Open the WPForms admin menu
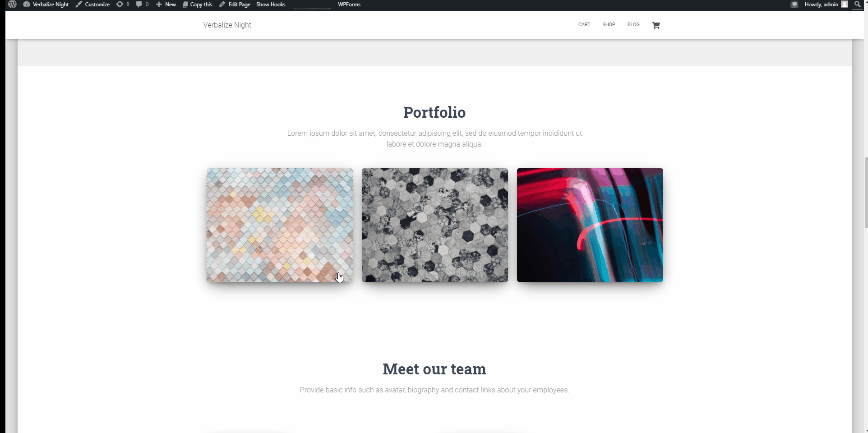The height and width of the screenshot is (433, 868). [x=349, y=5]
